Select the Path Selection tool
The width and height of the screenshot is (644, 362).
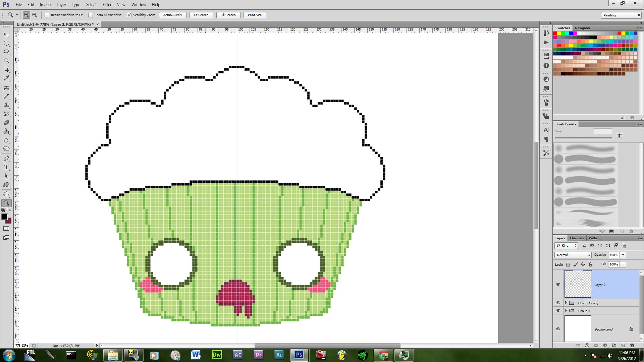pyautogui.click(x=6, y=176)
